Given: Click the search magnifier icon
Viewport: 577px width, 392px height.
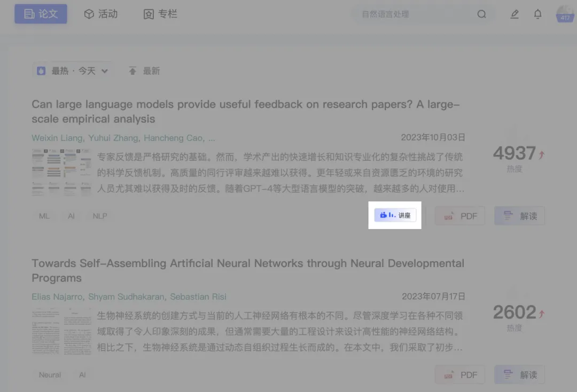Looking at the screenshot, I should pos(481,14).
